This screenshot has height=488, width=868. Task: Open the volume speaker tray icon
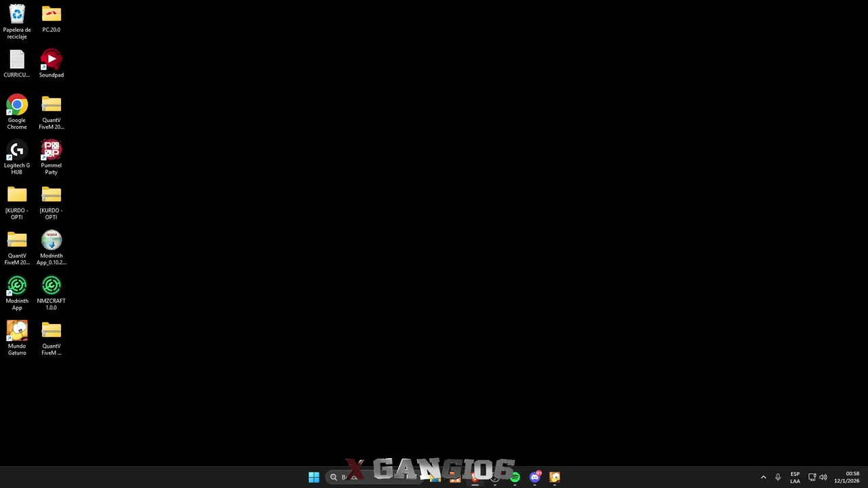pos(823,477)
